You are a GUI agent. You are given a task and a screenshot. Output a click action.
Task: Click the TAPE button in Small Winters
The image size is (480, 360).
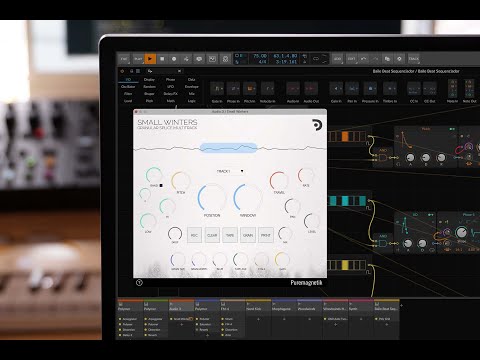230,235
